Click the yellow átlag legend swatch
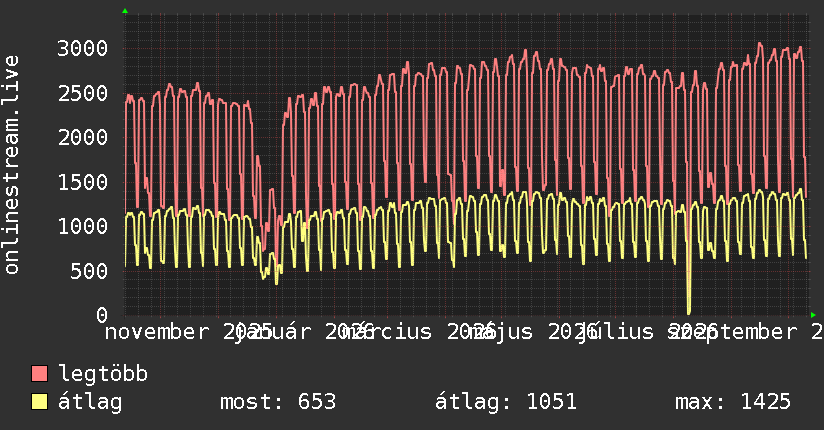824x430 pixels. 39,402
